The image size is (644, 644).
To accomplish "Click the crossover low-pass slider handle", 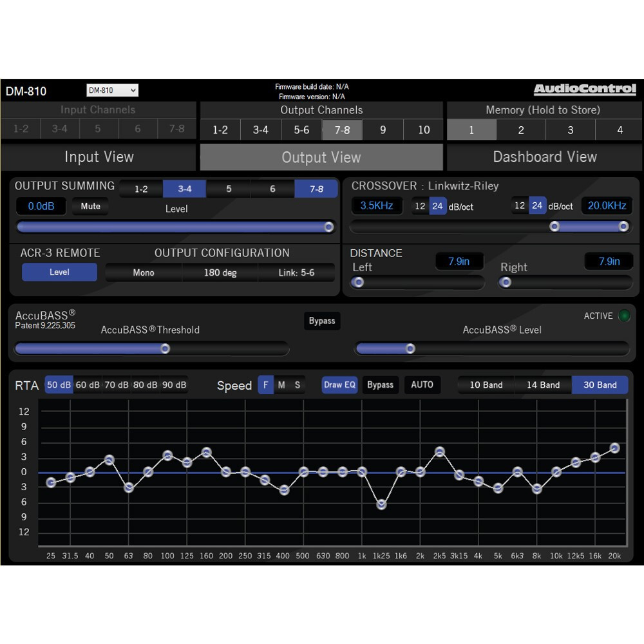I will [623, 226].
